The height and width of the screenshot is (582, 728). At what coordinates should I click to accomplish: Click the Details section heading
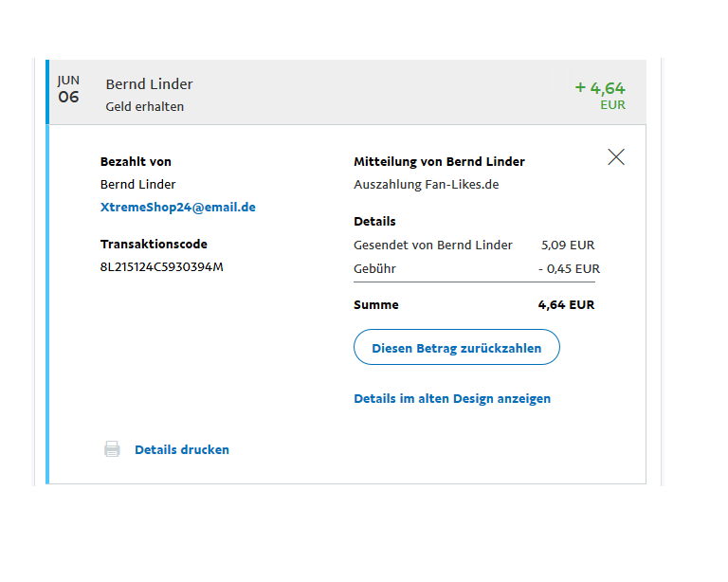(374, 222)
